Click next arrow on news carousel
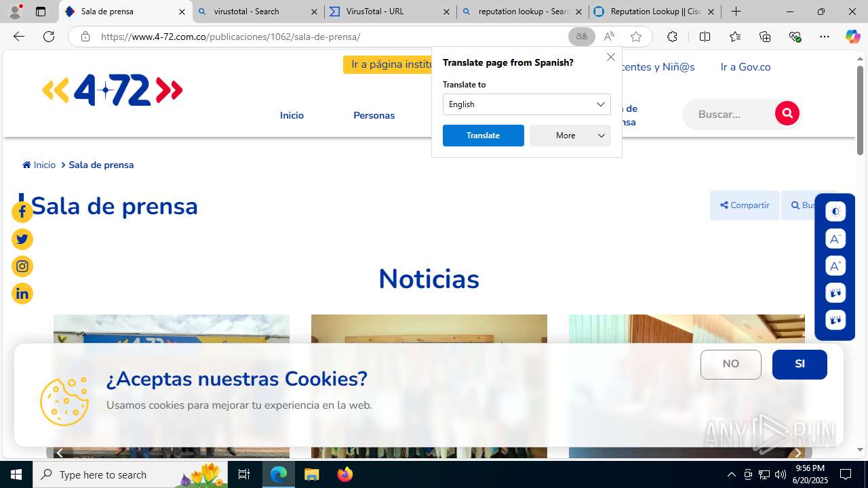Screen dimensions: 868x488 798,452
